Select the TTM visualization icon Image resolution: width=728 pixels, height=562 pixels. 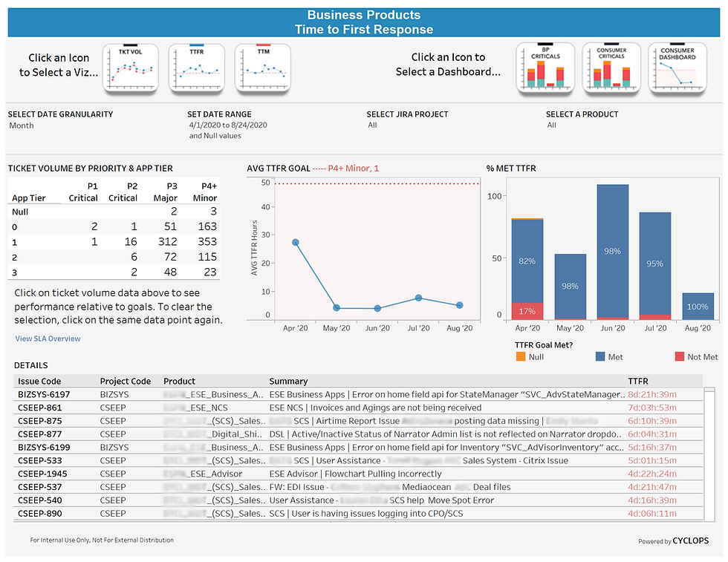[263, 68]
